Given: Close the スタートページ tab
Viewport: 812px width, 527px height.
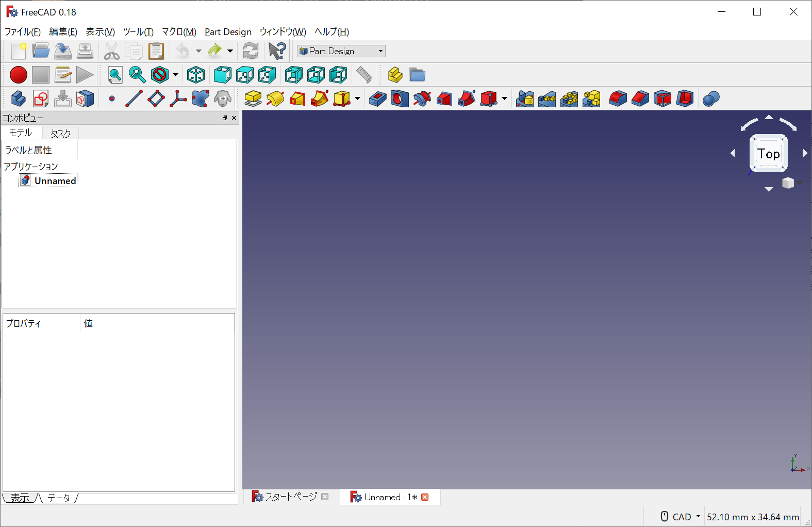Looking at the screenshot, I should point(325,497).
